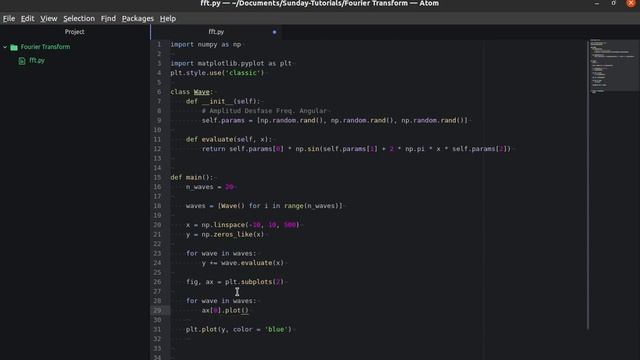The width and height of the screenshot is (640, 360).
Task: Select the Fourier Transform project folder name
Action: click(45, 47)
